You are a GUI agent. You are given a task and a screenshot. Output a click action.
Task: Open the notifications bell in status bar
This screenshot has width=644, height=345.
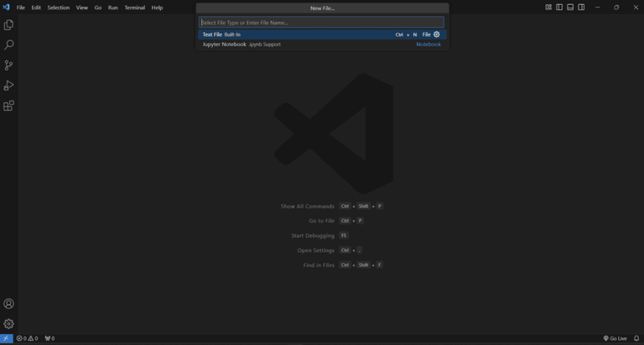click(x=636, y=338)
